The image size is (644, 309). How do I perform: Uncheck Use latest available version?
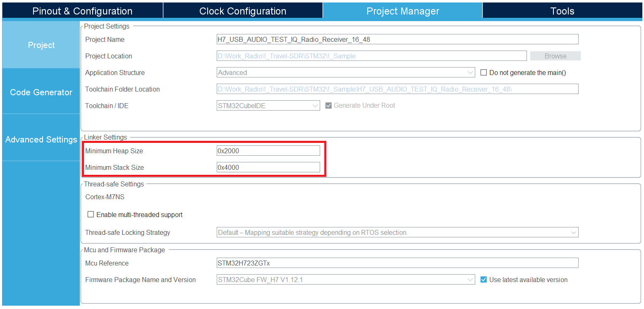click(x=484, y=280)
